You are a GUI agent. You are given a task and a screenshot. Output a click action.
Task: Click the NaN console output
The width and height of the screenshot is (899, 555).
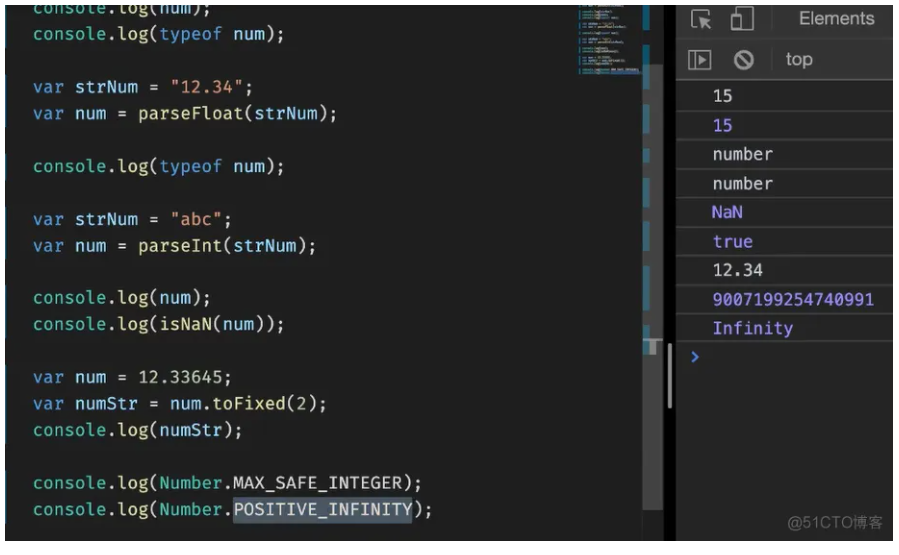tap(727, 213)
